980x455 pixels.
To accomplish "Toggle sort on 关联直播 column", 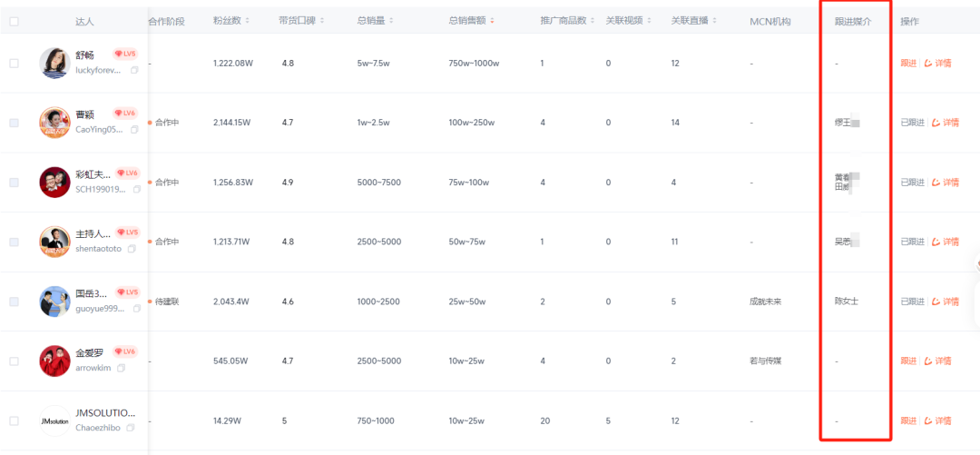I will click(714, 21).
